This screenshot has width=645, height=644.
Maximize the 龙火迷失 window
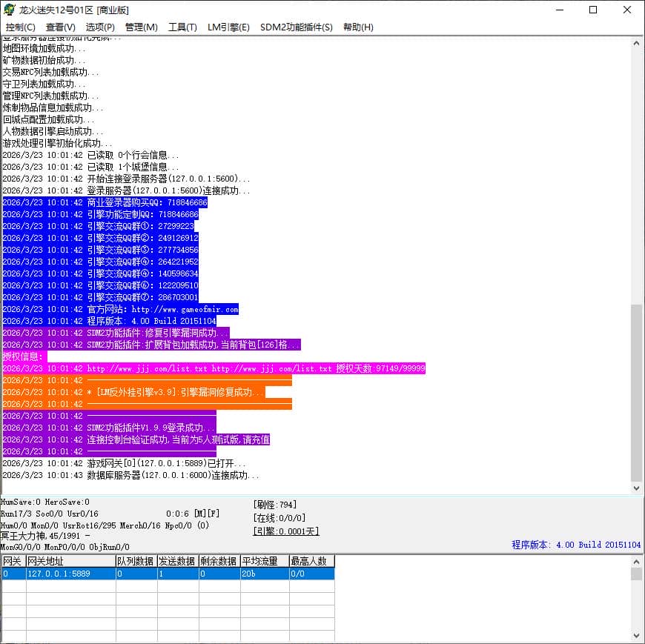[593, 10]
